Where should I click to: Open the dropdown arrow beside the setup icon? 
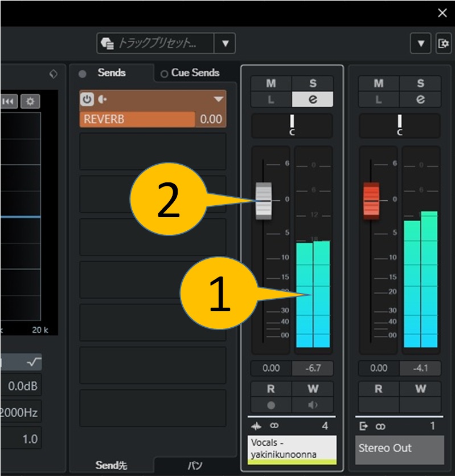(421, 43)
